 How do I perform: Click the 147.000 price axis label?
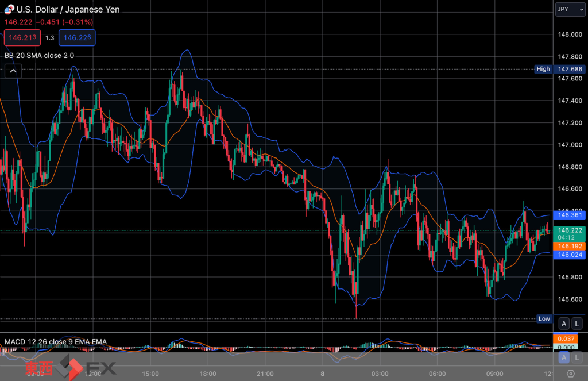click(570, 145)
